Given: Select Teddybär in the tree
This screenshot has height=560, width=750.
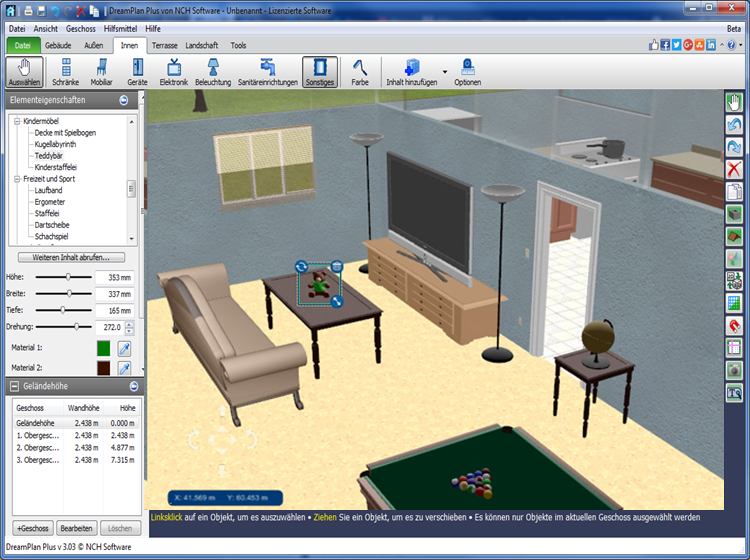Looking at the screenshot, I should (49, 156).
